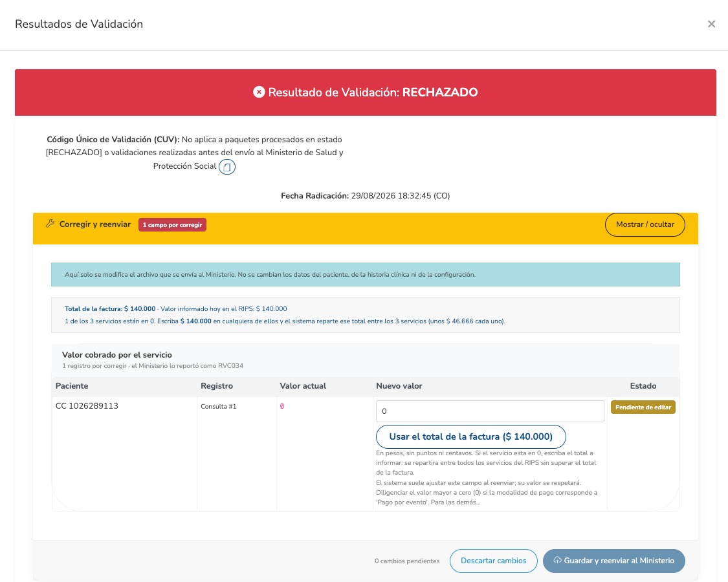The image size is (728, 582).
Task: Click the 'Corregir y reenviar' section title
Action: pyautogui.click(x=95, y=224)
